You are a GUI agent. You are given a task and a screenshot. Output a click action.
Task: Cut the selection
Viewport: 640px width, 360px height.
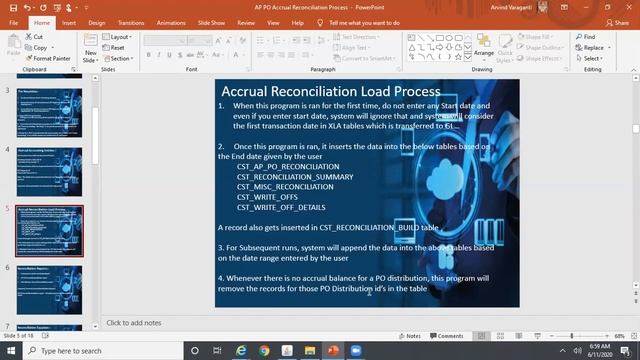click(x=34, y=37)
